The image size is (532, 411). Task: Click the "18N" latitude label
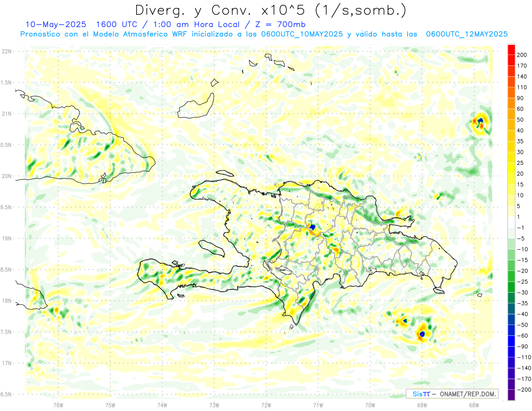(x=7, y=301)
